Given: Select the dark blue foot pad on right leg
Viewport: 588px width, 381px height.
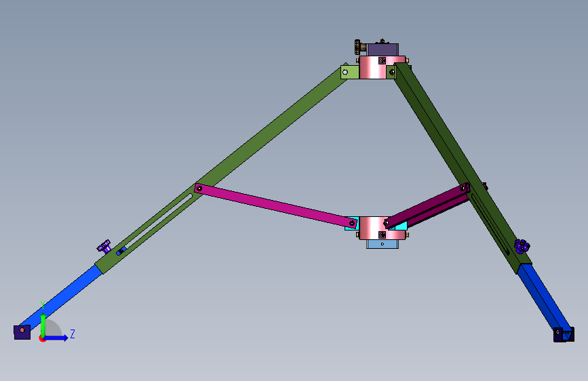Looking at the screenshot, I should (x=564, y=334).
